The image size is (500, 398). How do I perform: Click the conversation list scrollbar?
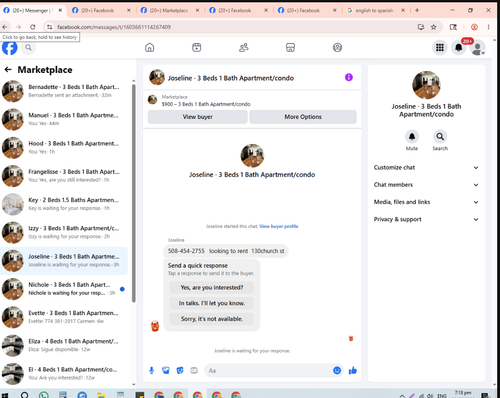coord(134,193)
